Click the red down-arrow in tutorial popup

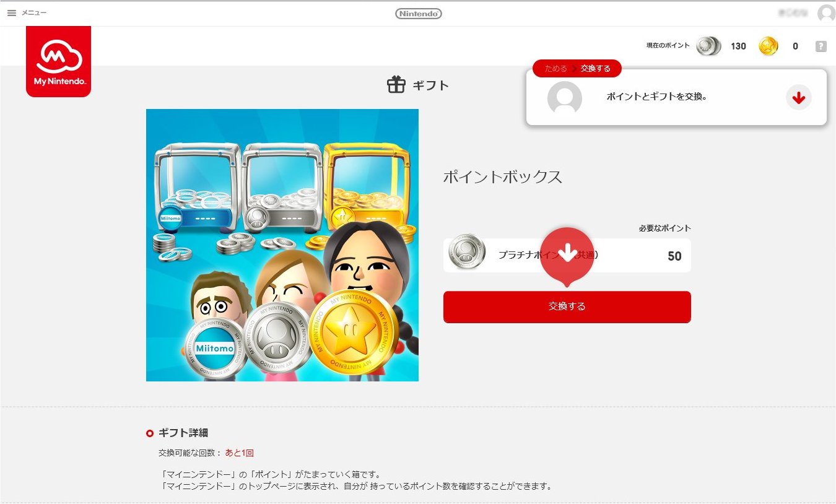[x=799, y=97]
